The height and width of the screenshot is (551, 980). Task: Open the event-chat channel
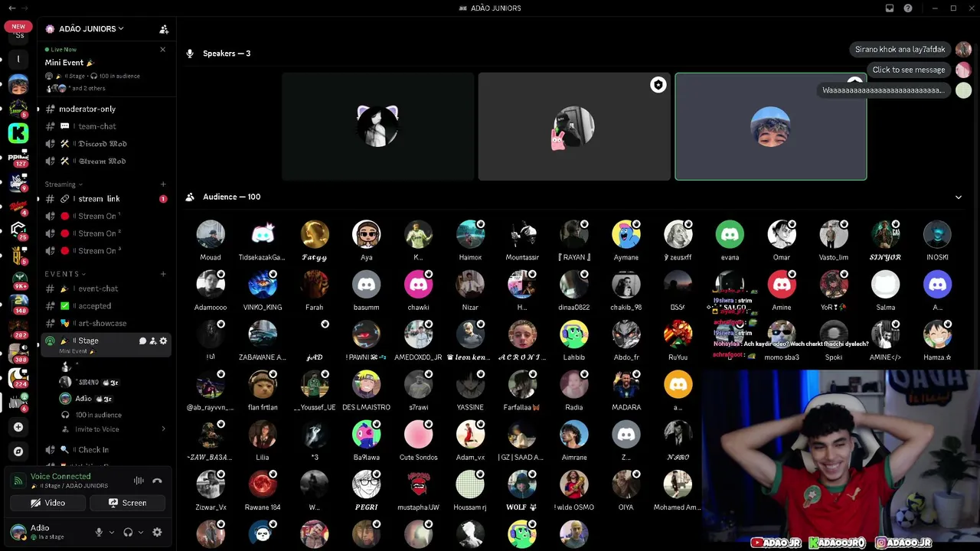(105, 289)
